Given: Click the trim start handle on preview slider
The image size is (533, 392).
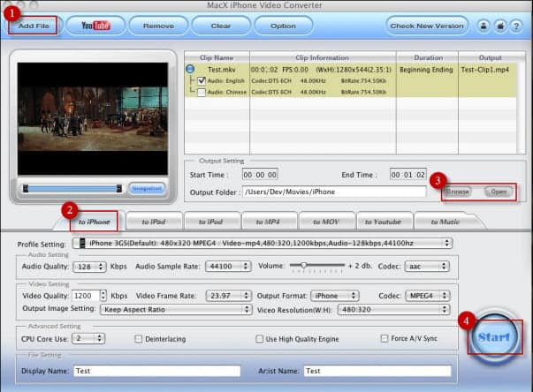Looking at the screenshot, I should (x=26, y=188).
